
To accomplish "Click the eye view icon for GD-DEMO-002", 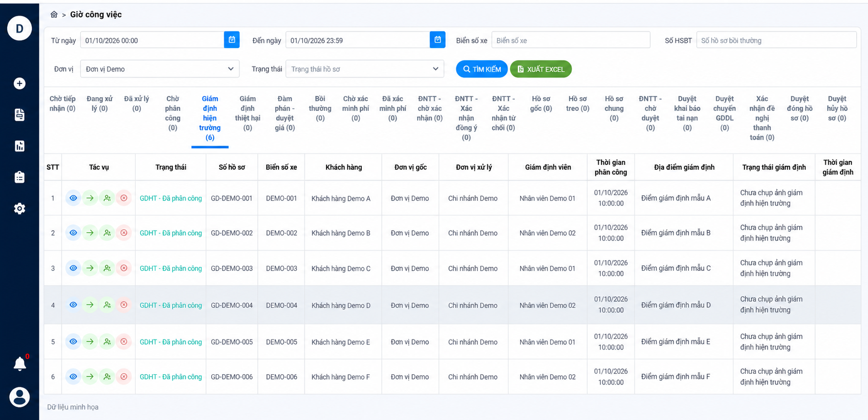I will [x=73, y=233].
